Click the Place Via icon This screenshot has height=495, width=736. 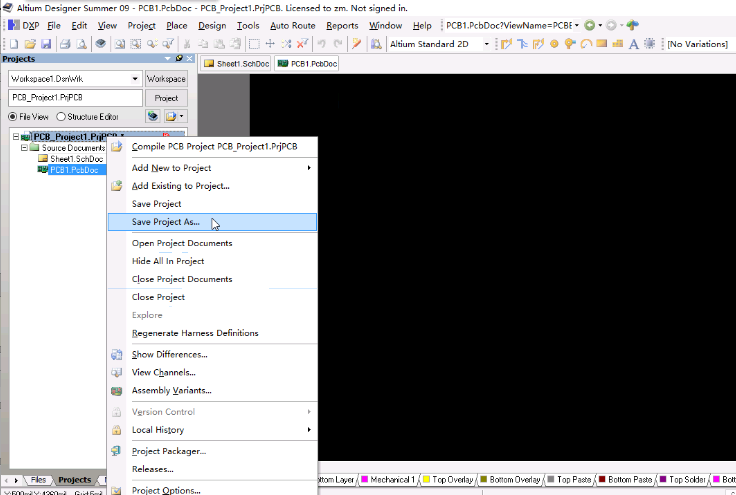pyautogui.click(x=570, y=44)
